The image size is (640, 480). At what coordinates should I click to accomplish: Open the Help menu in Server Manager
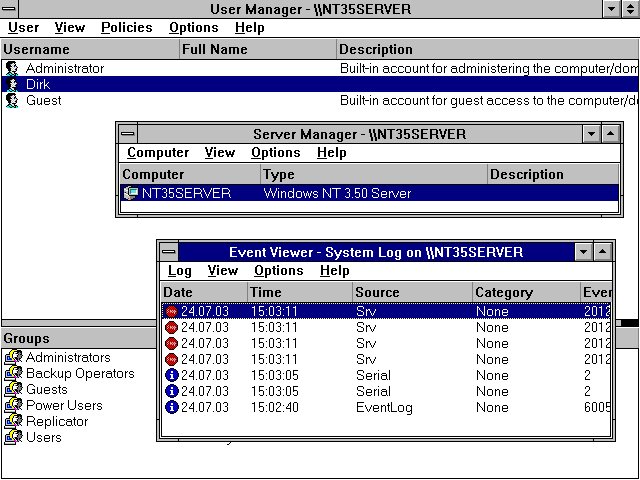pyautogui.click(x=331, y=153)
